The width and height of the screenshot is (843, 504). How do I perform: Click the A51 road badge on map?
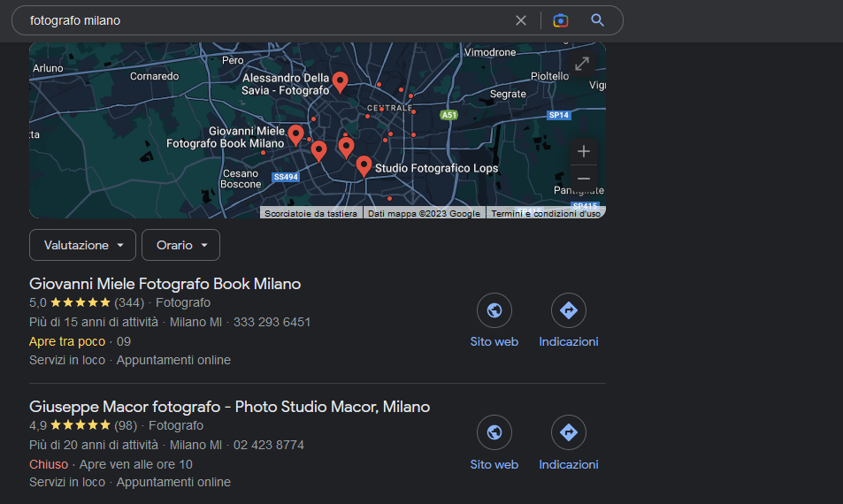[448, 114]
